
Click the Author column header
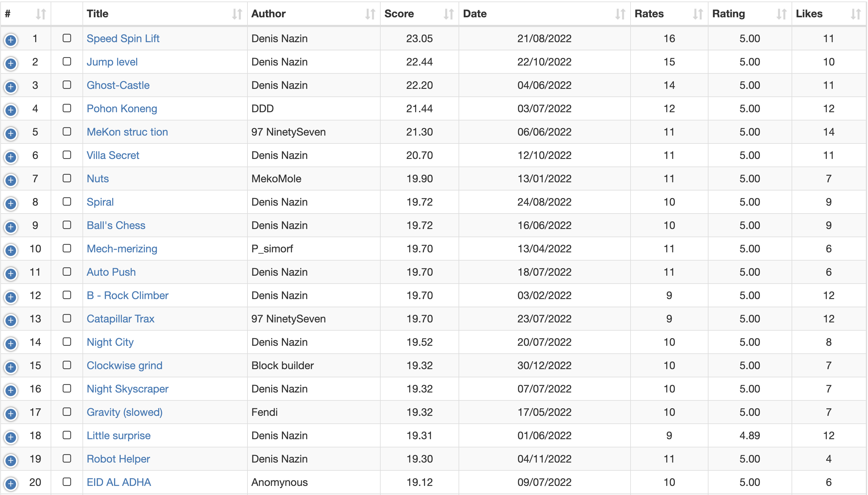(x=268, y=14)
